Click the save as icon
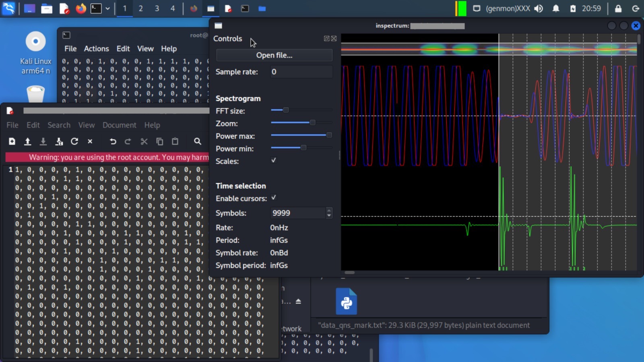644x362 pixels. click(x=59, y=141)
